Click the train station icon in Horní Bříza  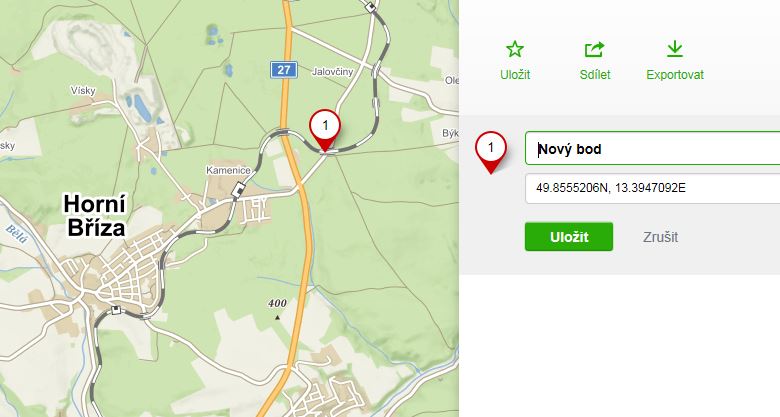click(117, 308)
